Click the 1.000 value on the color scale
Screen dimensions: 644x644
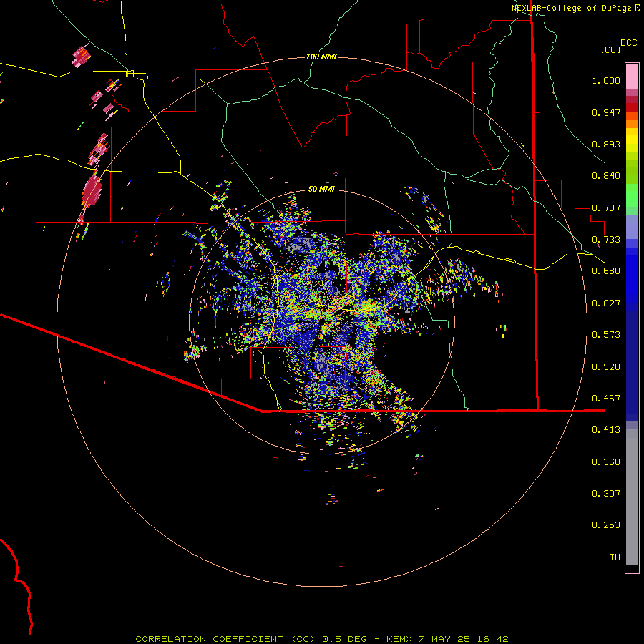tap(606, 80)
